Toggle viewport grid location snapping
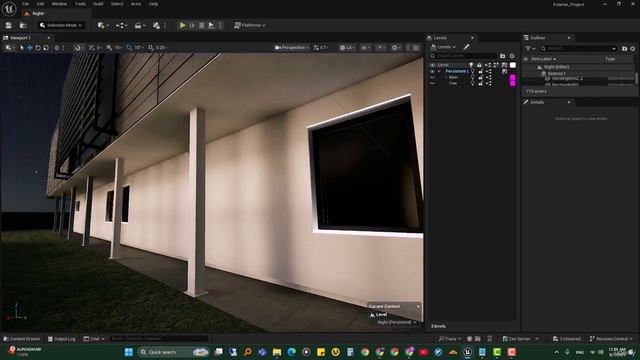Image resolution: width=640 pixels, height=360 pixels. click(109, 48)
